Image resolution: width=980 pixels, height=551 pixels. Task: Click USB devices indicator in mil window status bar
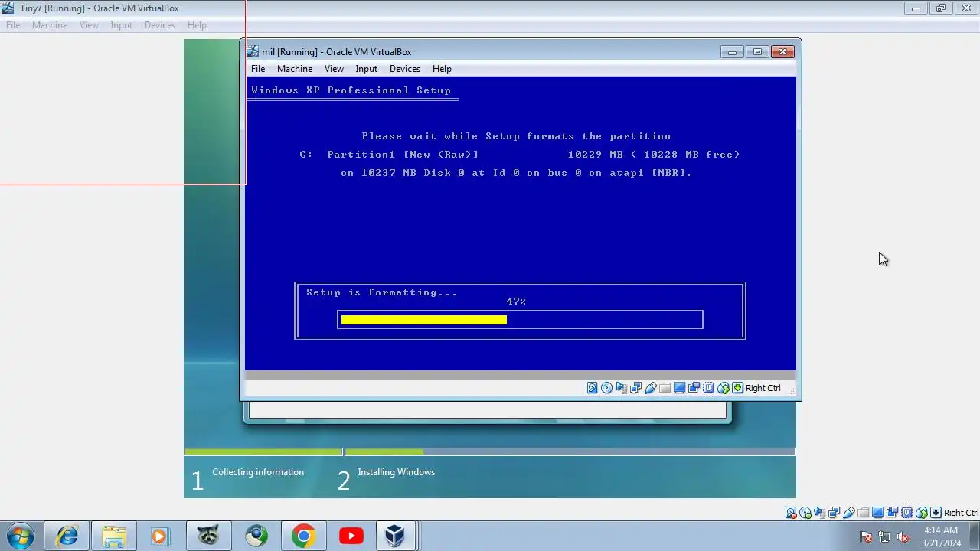coord(651,388)
